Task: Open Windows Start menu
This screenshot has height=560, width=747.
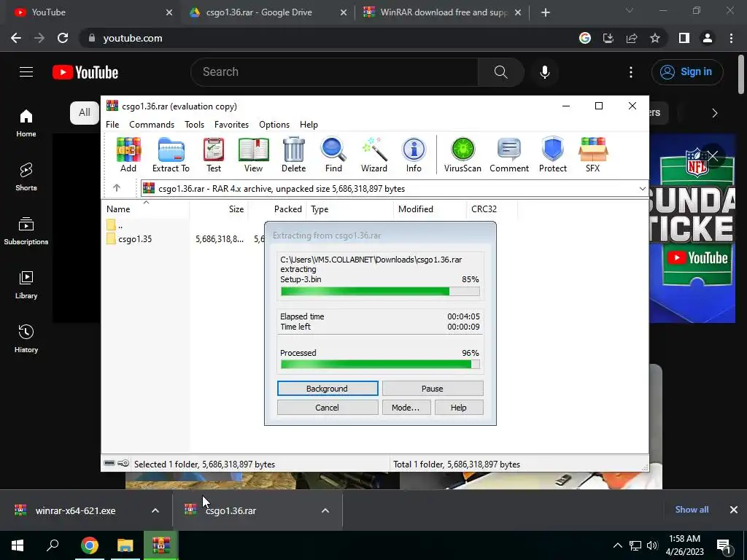Action: pos(18,545)
